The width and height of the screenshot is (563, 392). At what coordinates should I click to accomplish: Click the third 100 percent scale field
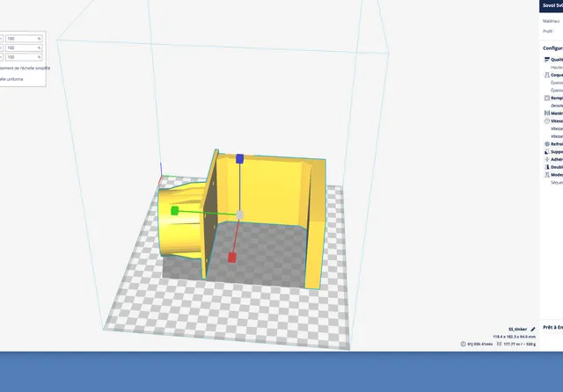tap(24, 57)
